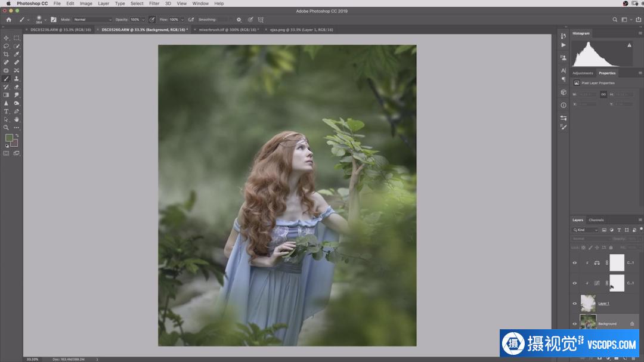The width and height of the screenshot is (644, 362).
Task: Click mask thumbnail of top adjustment layer
Action: click(617, 262)
